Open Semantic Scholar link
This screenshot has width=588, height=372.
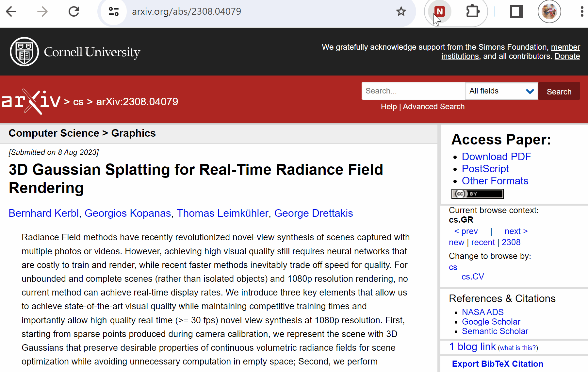point(495,331)
